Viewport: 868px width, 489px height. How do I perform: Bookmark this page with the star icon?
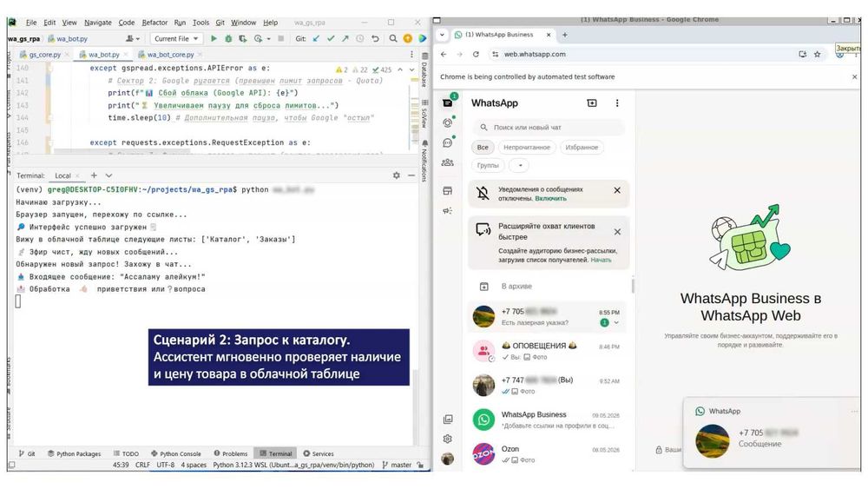point(817,54)
